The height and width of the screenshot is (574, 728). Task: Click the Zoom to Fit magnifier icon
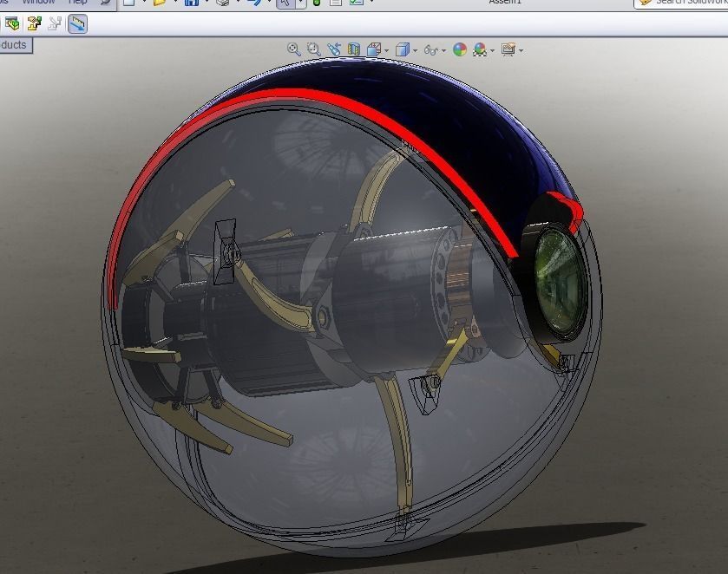[293, 49]
